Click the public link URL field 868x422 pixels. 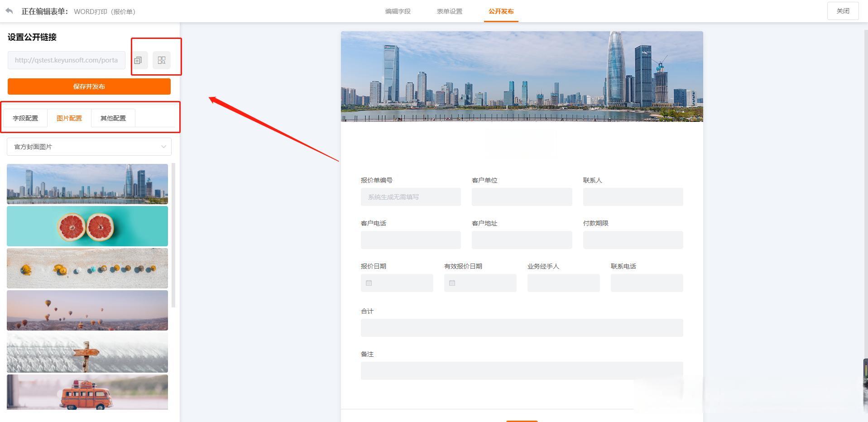click(x=67, y=60)
